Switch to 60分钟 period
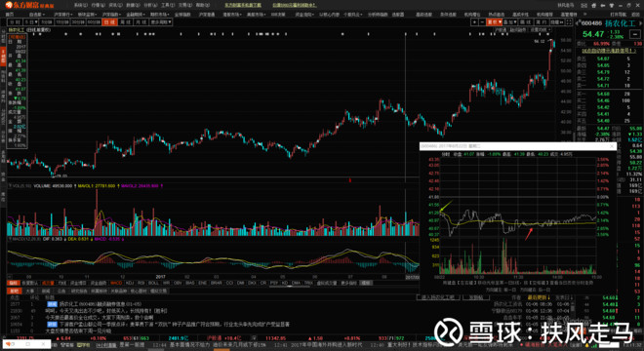644x351 pixels. (x=94, y=21)
